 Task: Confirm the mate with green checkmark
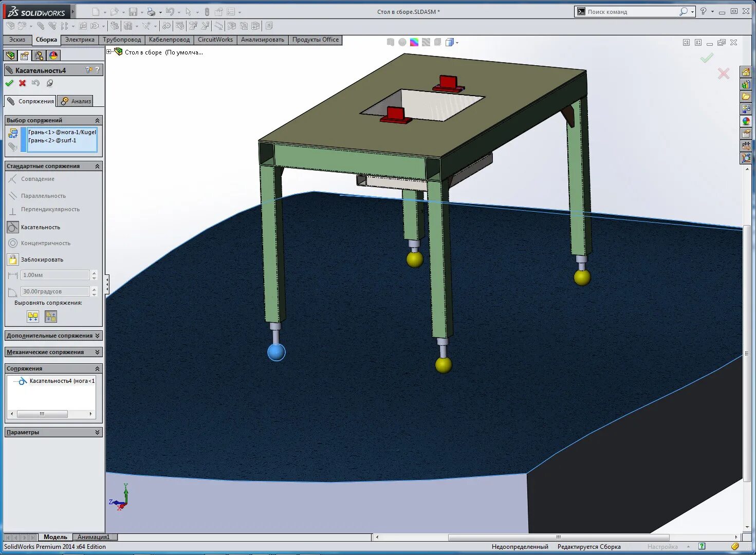[x=9, y=83]
